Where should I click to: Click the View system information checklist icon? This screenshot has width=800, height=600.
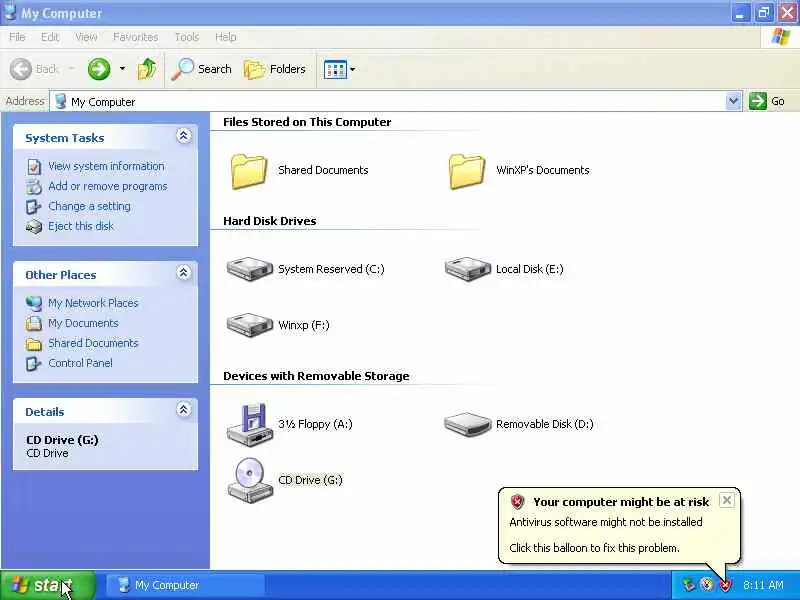34,167
